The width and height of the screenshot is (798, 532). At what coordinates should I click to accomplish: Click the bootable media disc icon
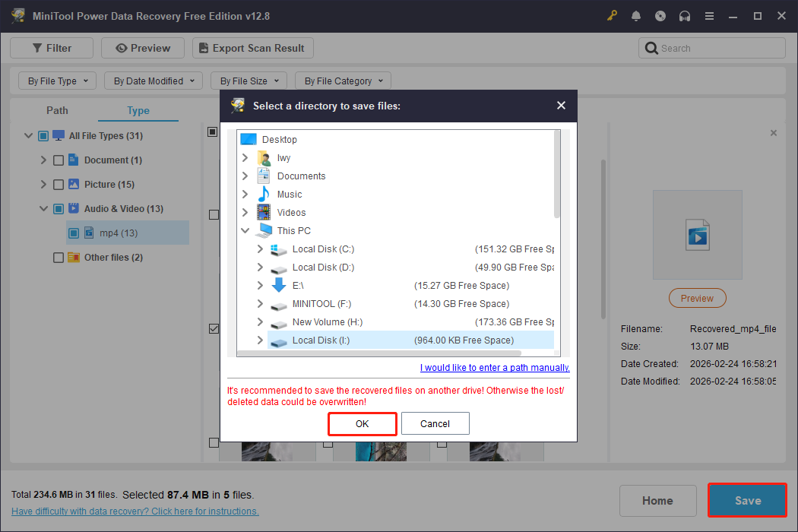tap(660, 15)
